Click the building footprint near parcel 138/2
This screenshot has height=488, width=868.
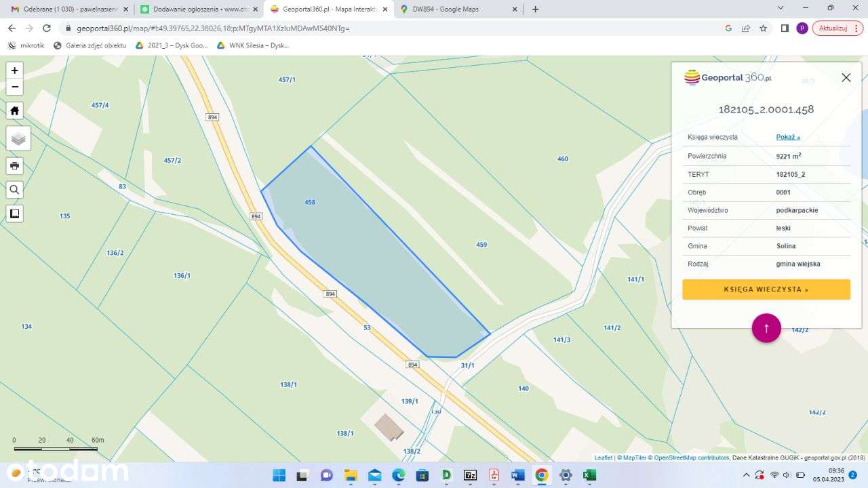pos(389,427)
